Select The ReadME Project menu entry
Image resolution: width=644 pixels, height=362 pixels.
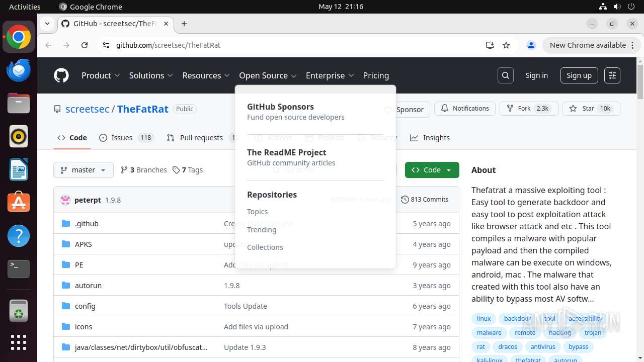[291, 157]
